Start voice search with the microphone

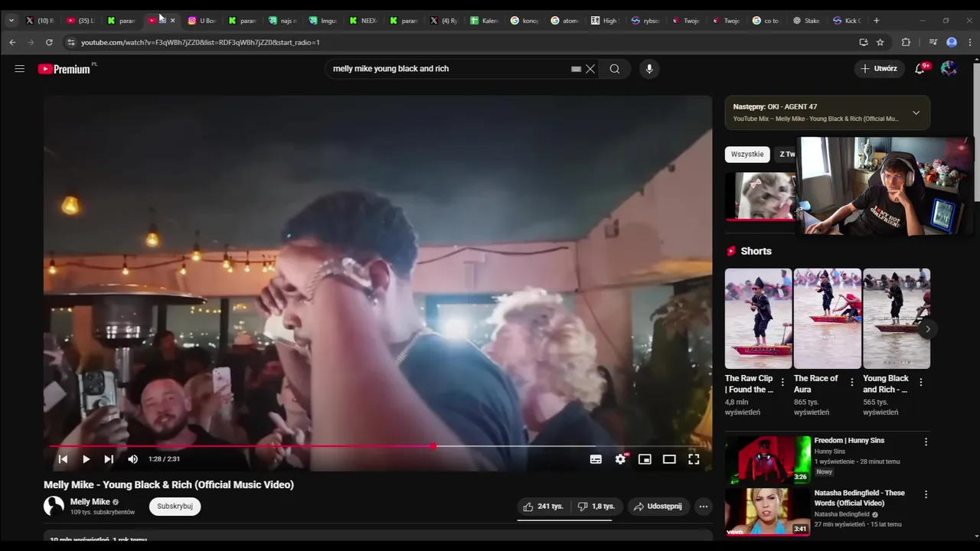click(649, 69)
